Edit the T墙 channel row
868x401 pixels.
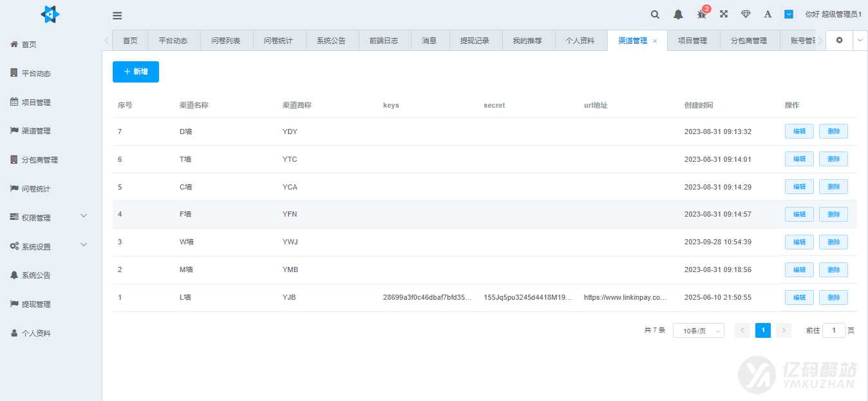click(799, 159)
